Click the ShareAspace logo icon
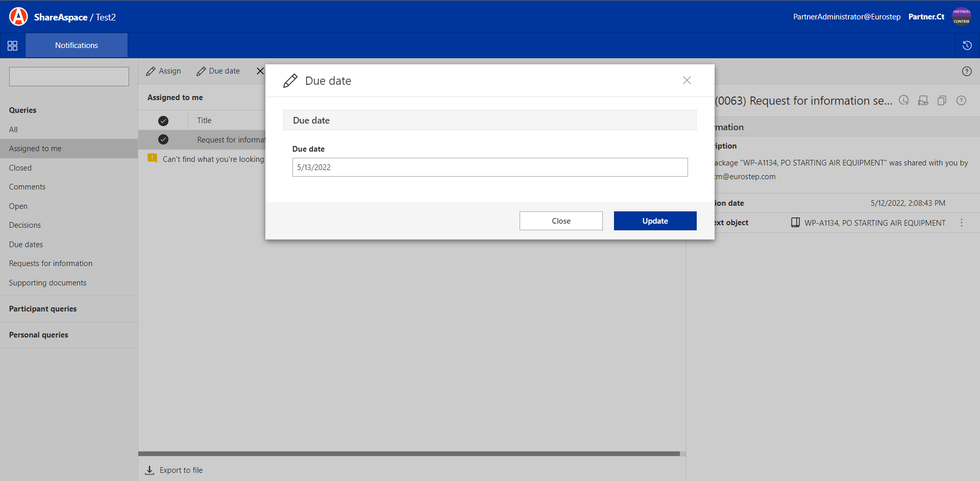The height and width of the screenshot is (481, 980). tap(18, 17)
